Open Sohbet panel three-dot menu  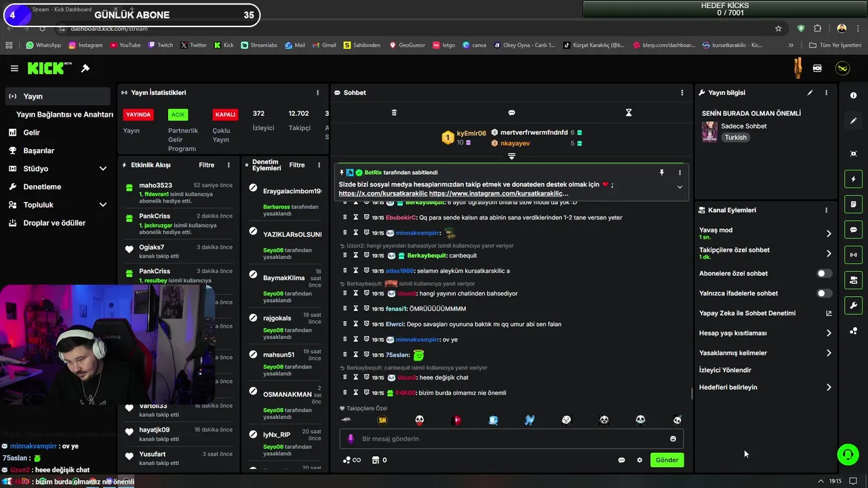point(682,93)
